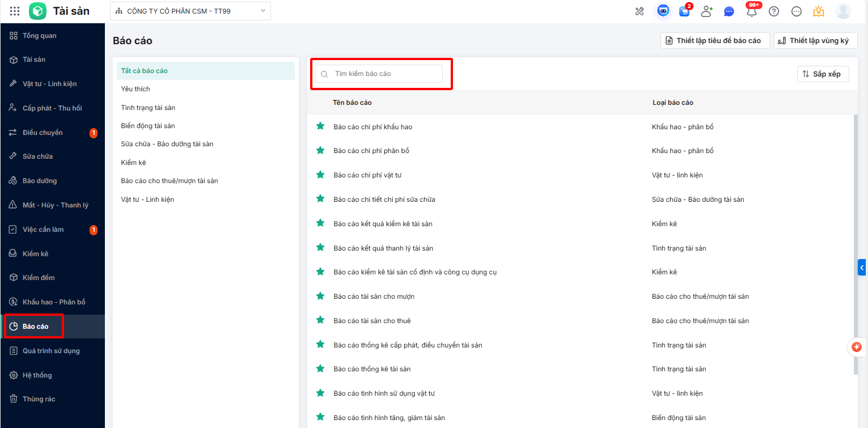Open Khấu hao - Phân bổ in sidebar

[x=54, y=302]
